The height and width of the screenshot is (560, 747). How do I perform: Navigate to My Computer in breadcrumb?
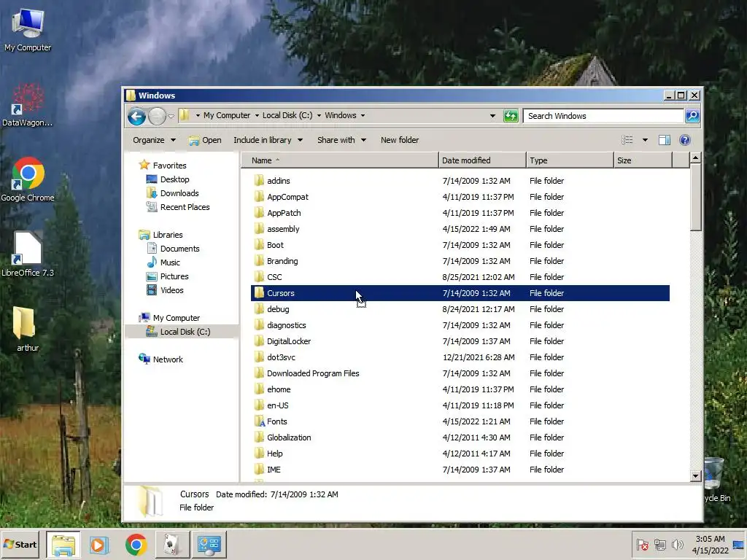pyautogui.click(x=227, y=115)
